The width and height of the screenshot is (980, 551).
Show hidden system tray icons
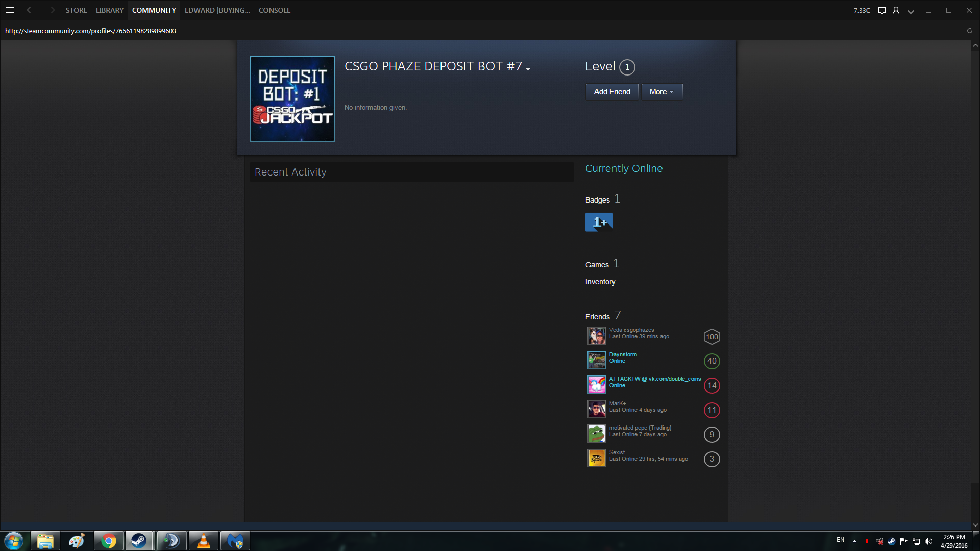pos(854,541)
